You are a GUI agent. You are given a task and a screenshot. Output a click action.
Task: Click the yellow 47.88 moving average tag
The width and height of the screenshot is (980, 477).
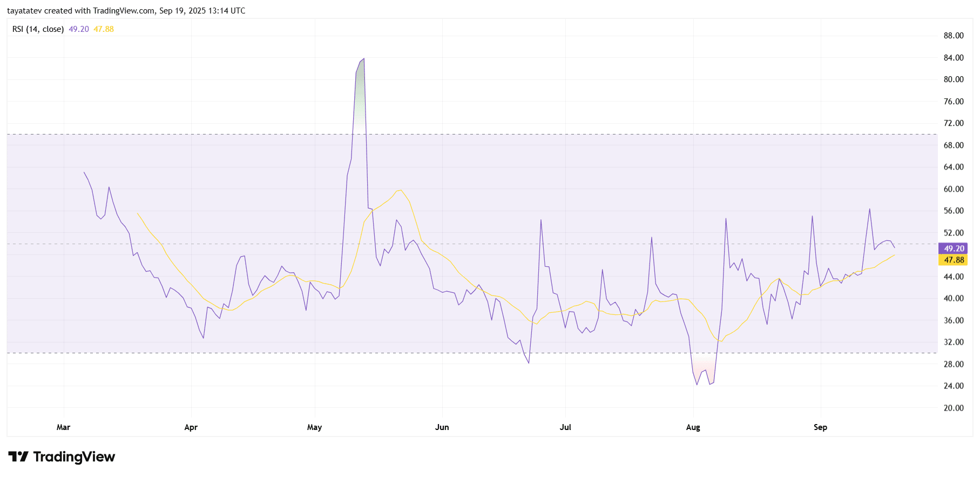click(954, 260)
